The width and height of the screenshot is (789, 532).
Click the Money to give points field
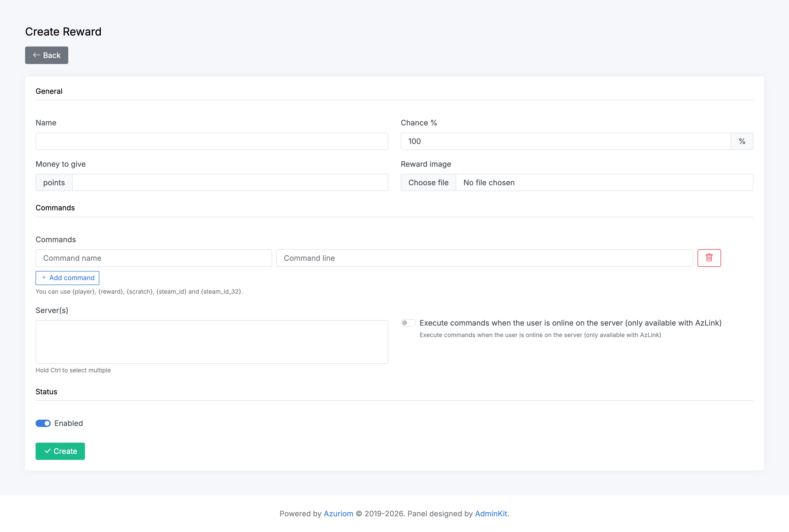point(230,183)
